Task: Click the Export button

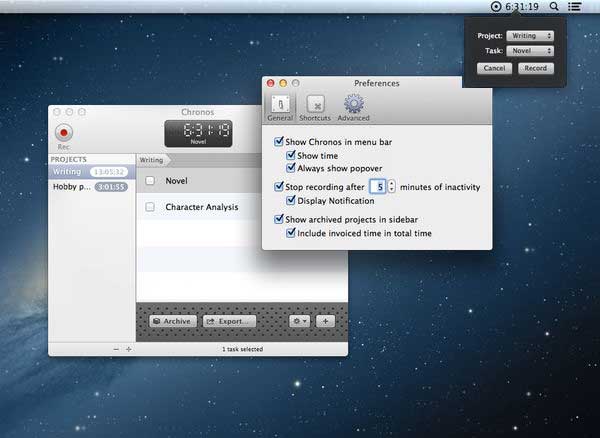Action: coord(229,321)
